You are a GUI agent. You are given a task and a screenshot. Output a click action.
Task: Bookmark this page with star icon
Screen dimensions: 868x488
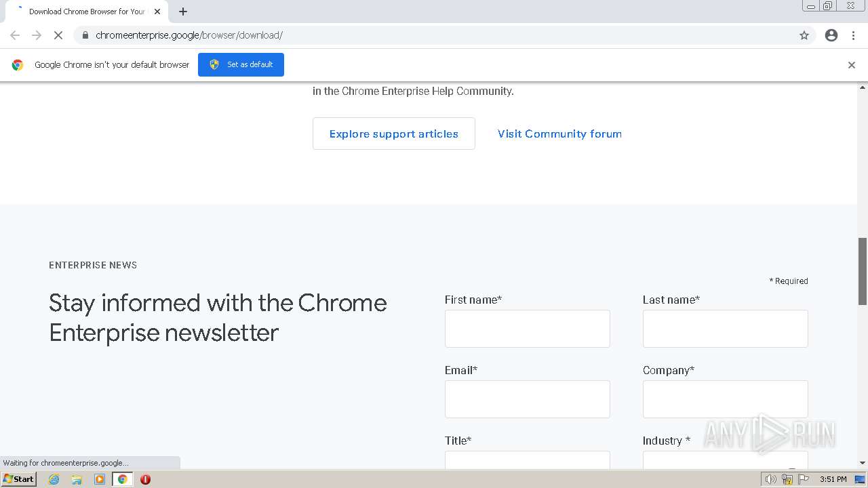point(804,35)
